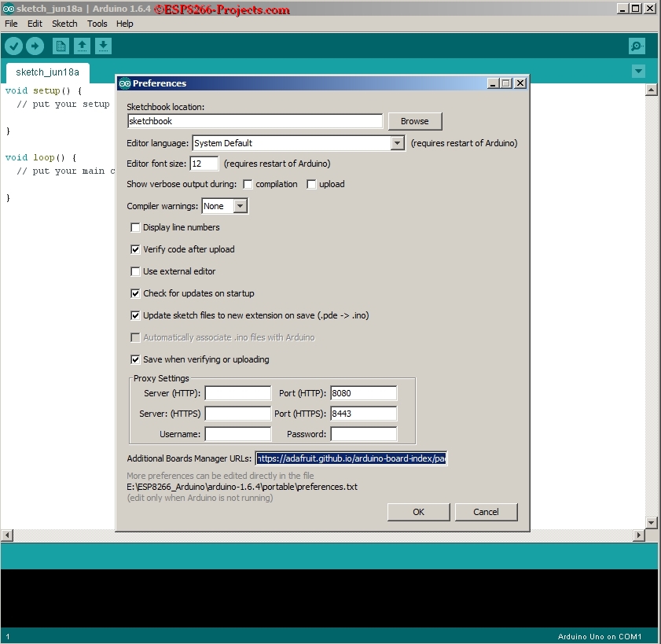Uncheck Save when verifying or uploading
The height and width of the screenshot is (644, 661).
pos(135,360)
